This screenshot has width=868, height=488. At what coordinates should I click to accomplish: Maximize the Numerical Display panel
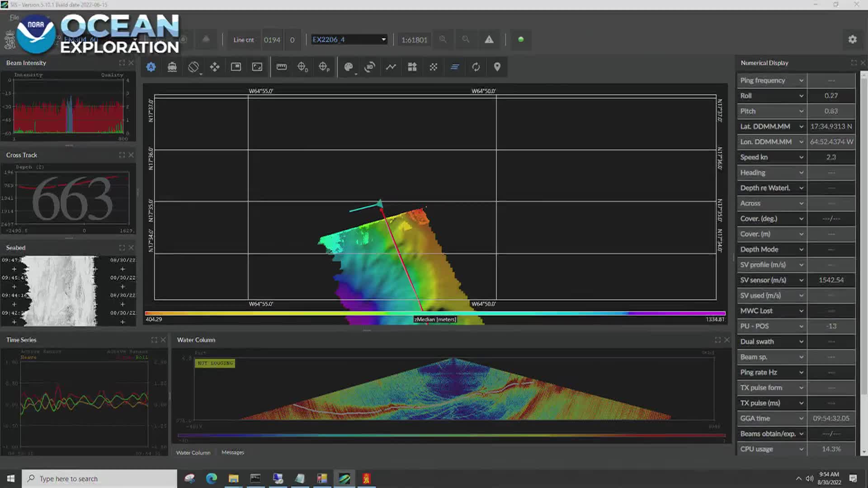[x=854, y=63]
